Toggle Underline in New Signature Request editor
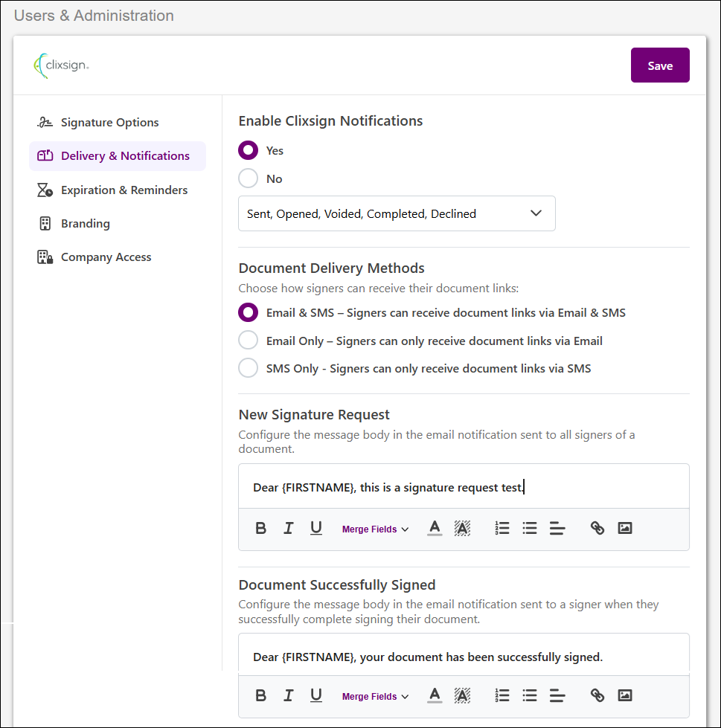Image resolution: width=721 pixels, height=728 pixels. (x=316, y=528)
